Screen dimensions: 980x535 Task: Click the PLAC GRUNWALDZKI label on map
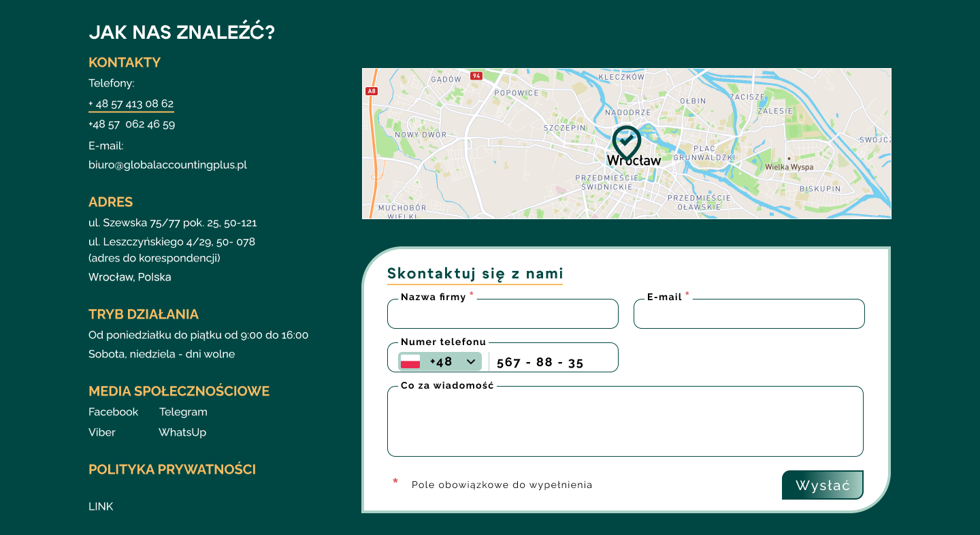tap(704, 152)
